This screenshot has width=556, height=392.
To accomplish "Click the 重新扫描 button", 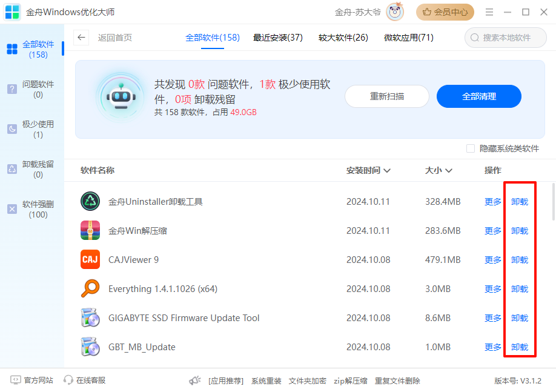I will (x=387, y=96).
